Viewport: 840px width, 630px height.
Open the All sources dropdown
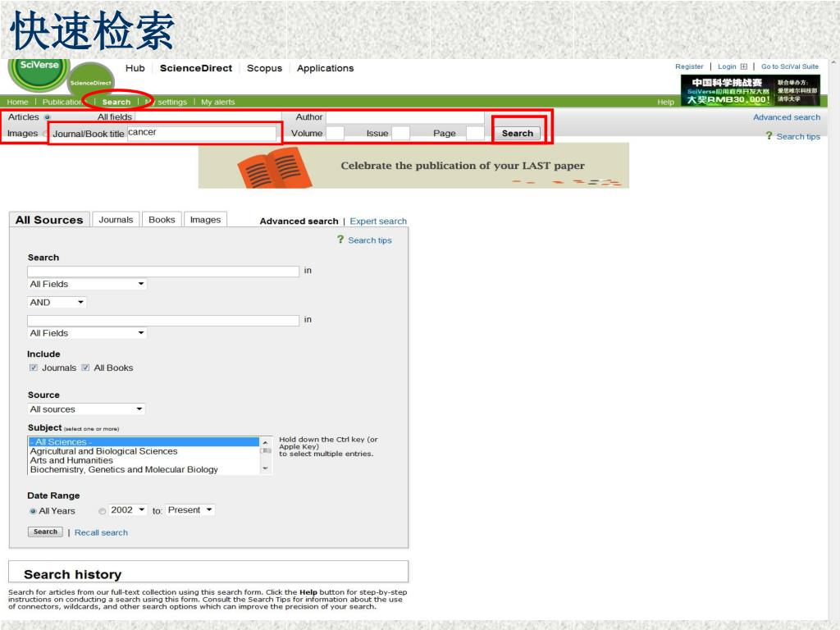[x=86, y=409]
